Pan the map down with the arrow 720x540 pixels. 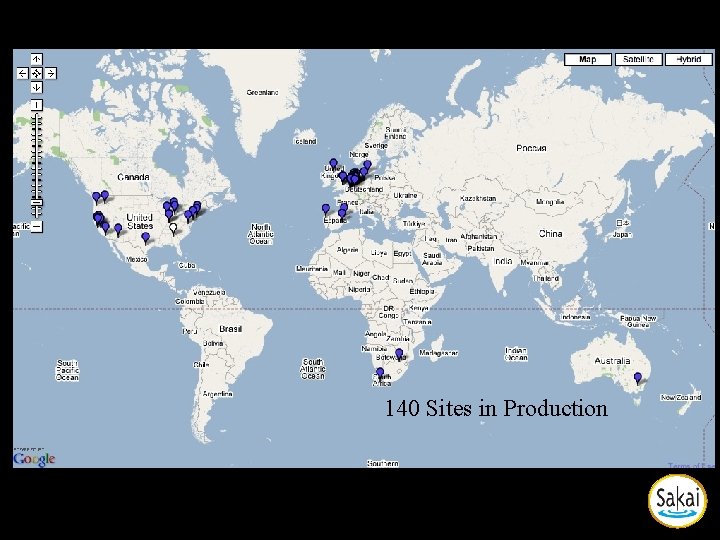pyautogui.click(x=37, y=87)
